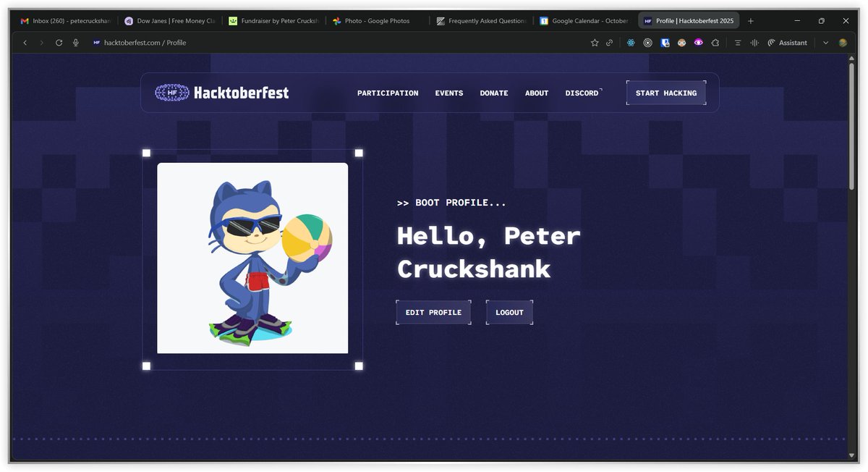Switch to the Frequently Asked Questions tab

pyautogui.click(x=482, y=21)
